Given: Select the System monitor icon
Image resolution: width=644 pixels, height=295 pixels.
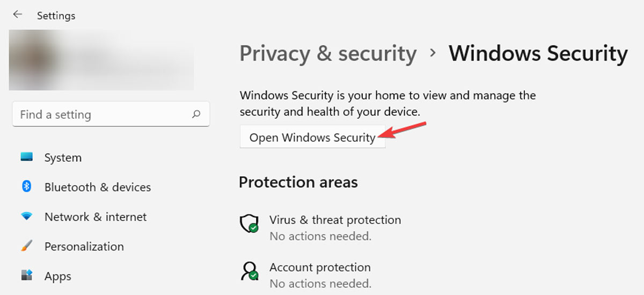Looking at the screenshot, I should point(27,157).
